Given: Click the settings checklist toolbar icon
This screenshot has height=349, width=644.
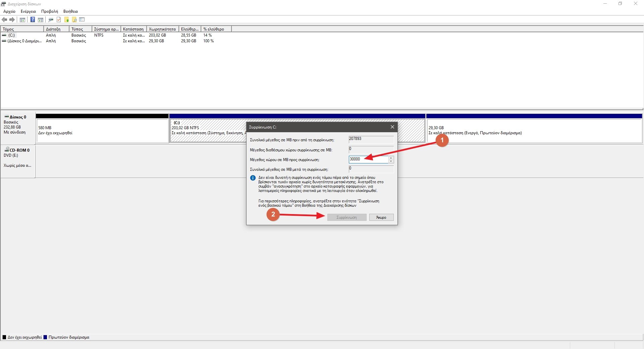Looking at the screenshot, I should (82, 20).
